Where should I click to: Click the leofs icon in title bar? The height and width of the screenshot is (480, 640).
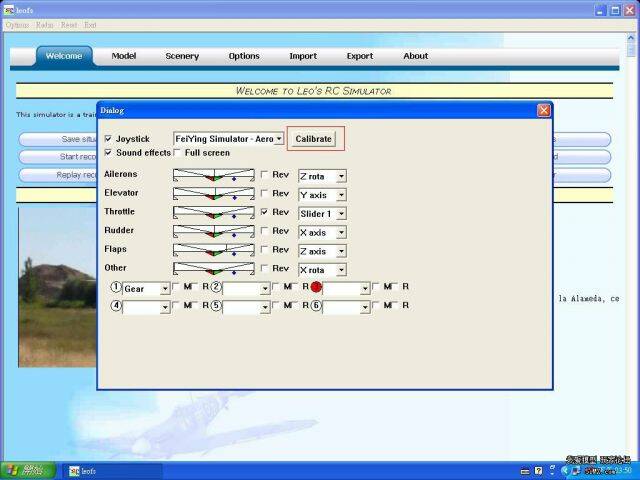[9, 10]
